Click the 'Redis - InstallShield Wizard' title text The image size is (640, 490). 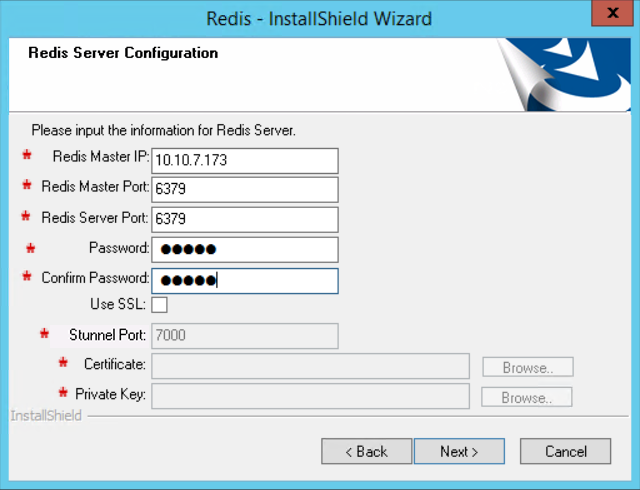pos(319,19)
